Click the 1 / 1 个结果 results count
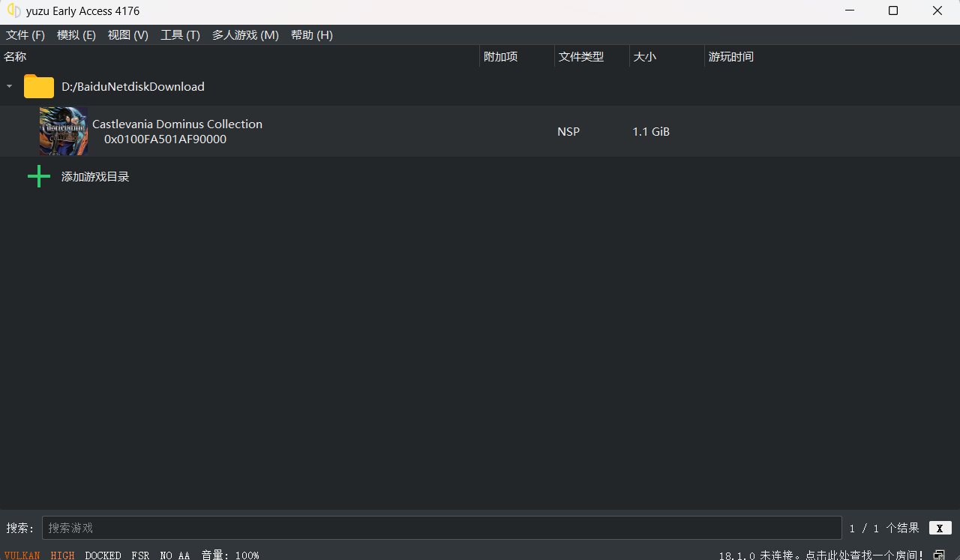This screenshot has height=560, width=960. tap(884, 528)
